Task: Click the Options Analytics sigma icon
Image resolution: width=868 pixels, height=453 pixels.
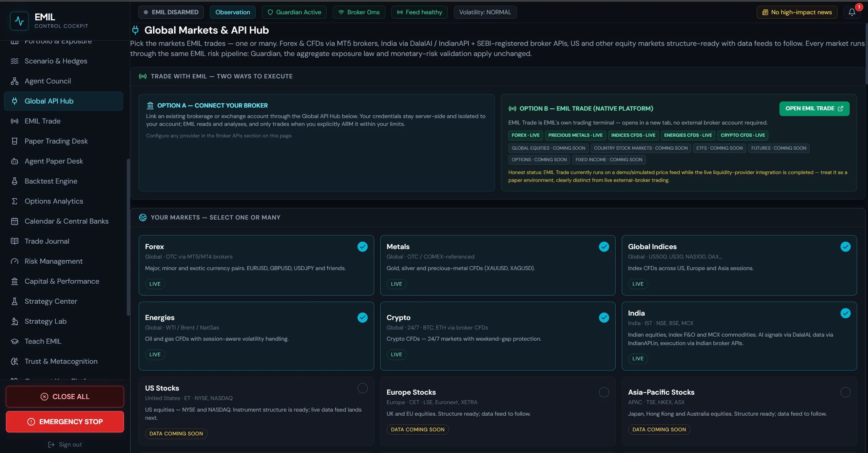Action: 14,201
